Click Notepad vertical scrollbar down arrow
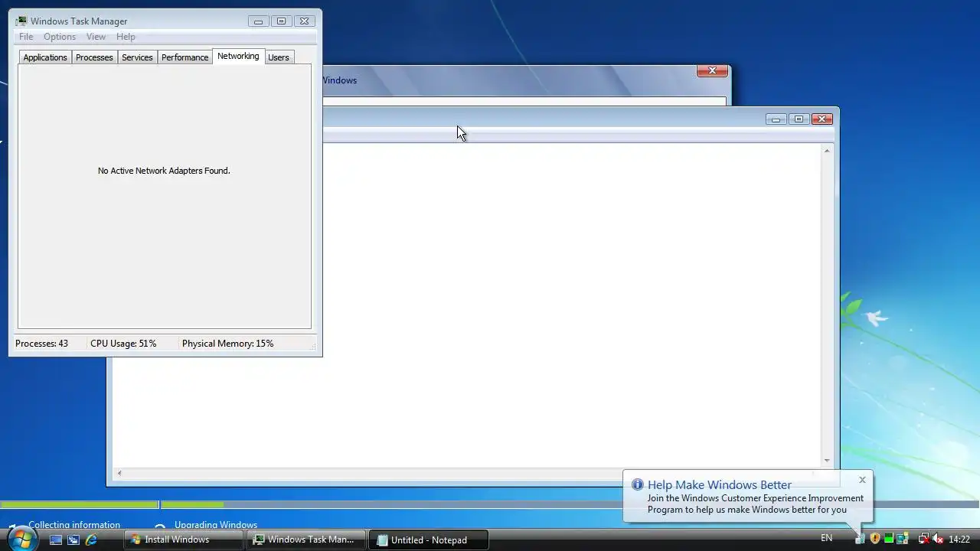 pyautogui.click(x=827, y=461)
